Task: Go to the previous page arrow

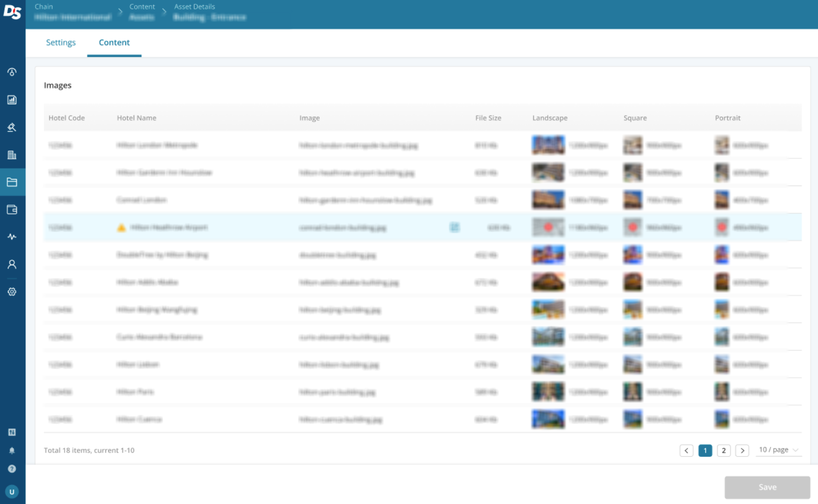Action: [686, 450]
